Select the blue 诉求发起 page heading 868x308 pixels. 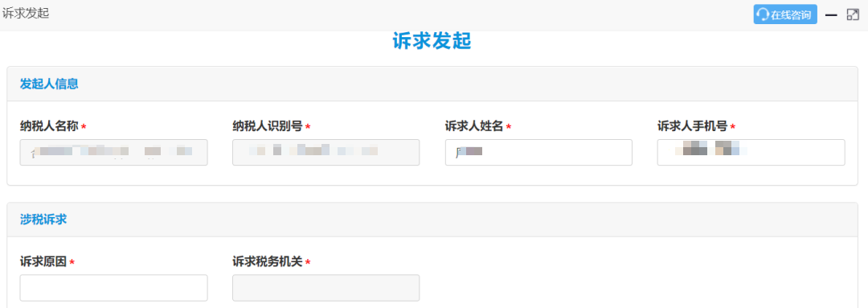432,42
